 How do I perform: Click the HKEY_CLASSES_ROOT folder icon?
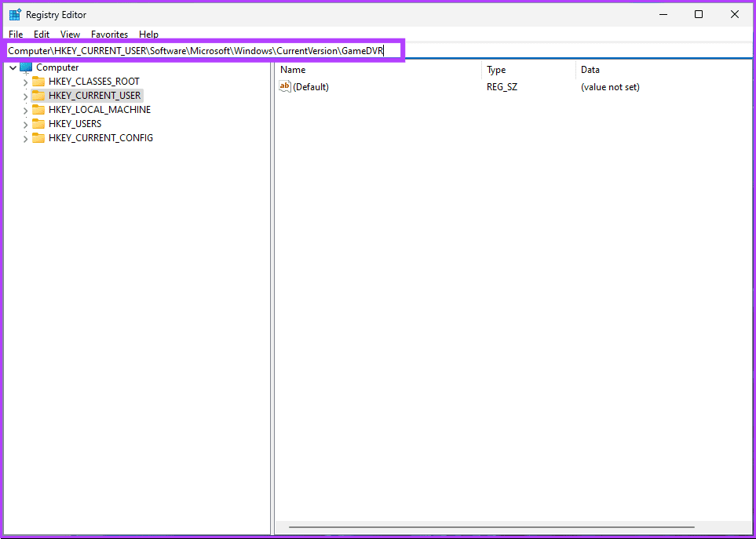click(x=38, y=82)
